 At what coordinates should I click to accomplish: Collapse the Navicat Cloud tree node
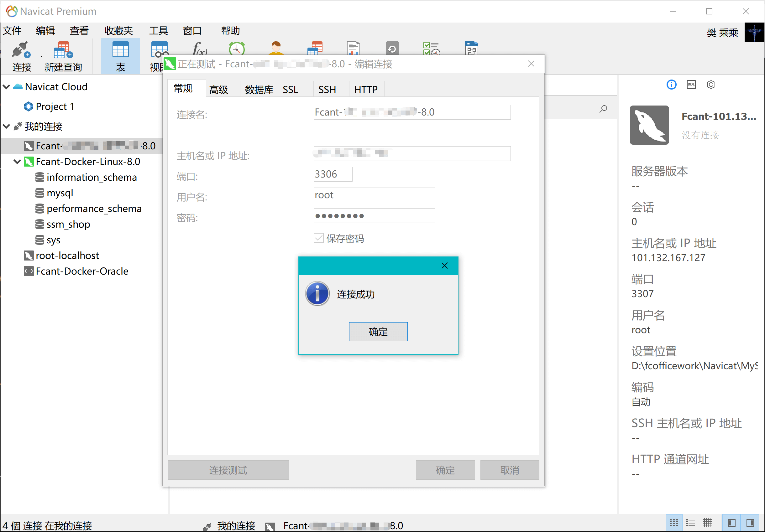pos(6,87)
